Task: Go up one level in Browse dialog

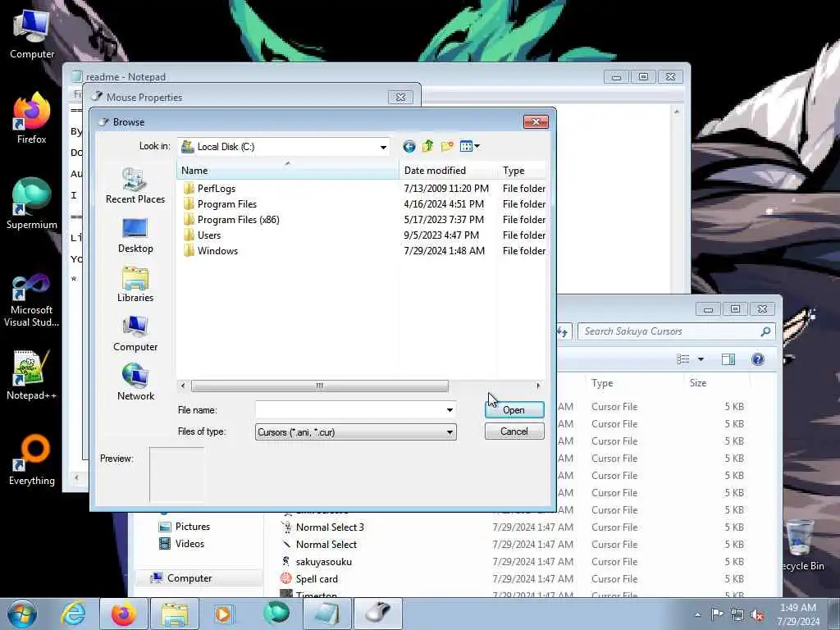Action: [427, 146]
